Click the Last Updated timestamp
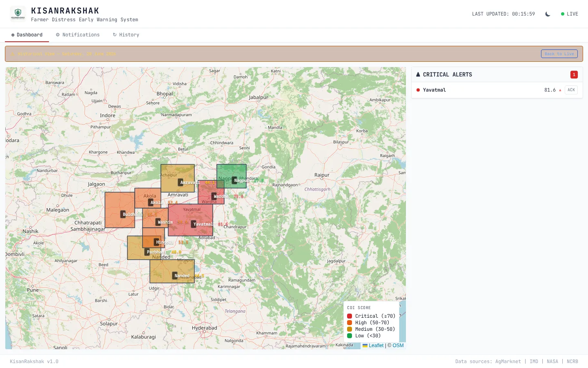The image size is (588, 368). (503, 14)
